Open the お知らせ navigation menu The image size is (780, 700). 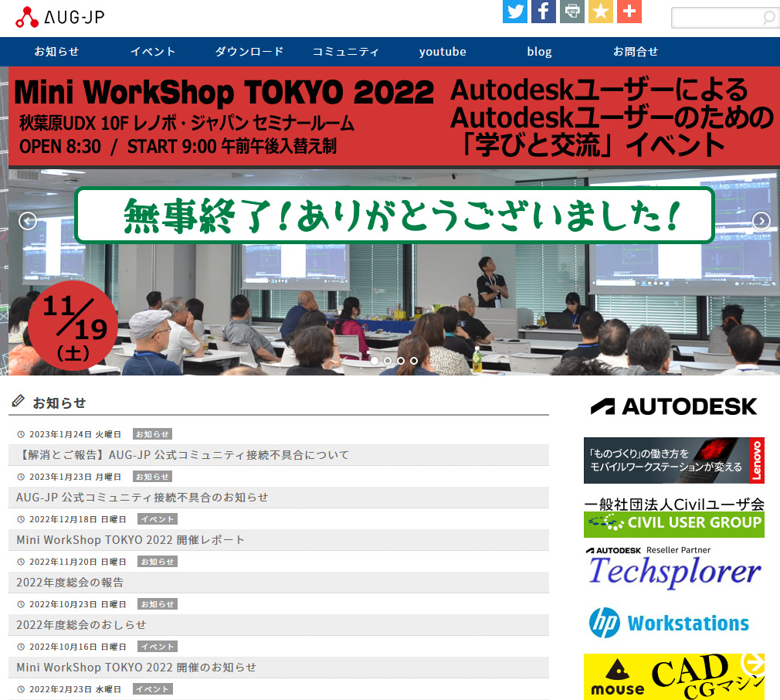56,52
